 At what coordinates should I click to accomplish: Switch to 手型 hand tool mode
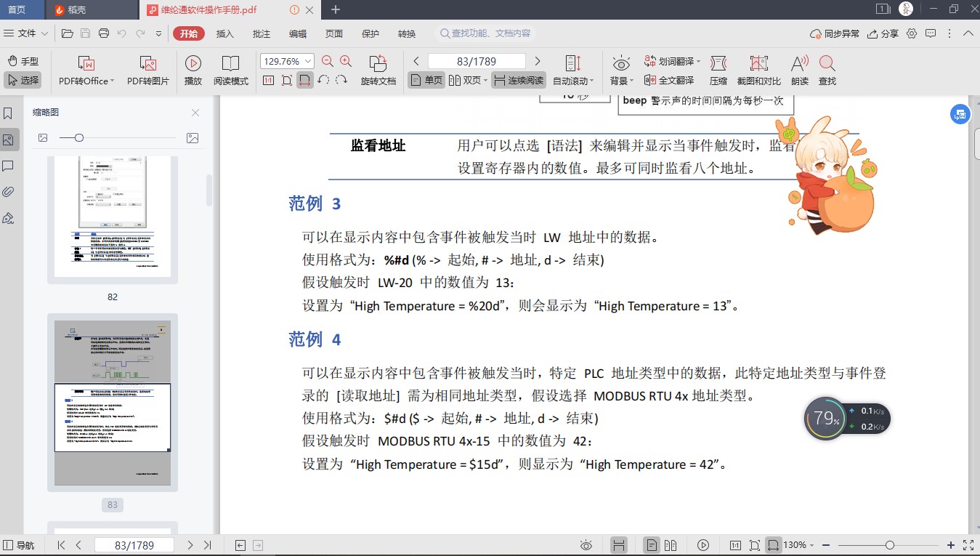pos(23,62)
